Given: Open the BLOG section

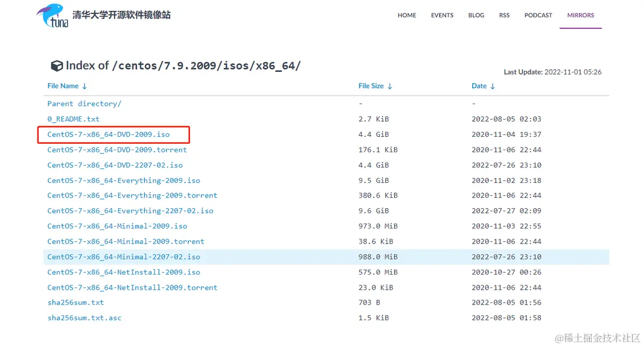Looking at the screenshot, I should [x=476, y=16].
